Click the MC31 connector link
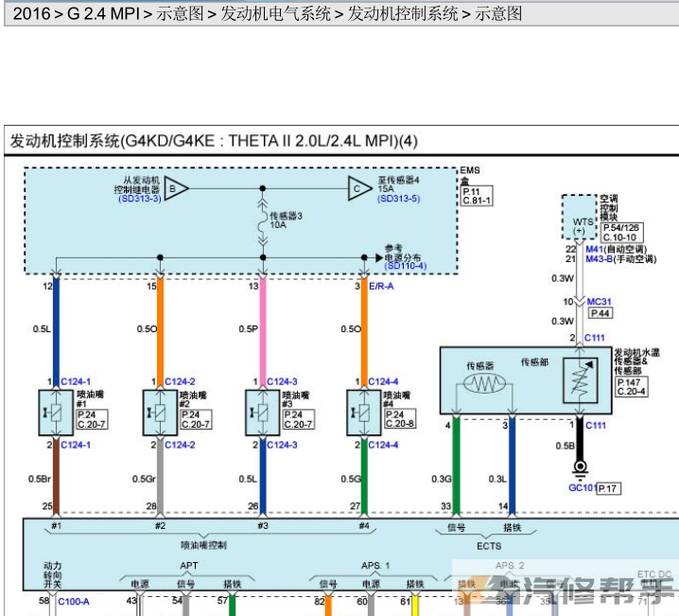Viewport: 679px width, 616px height. 600,302
